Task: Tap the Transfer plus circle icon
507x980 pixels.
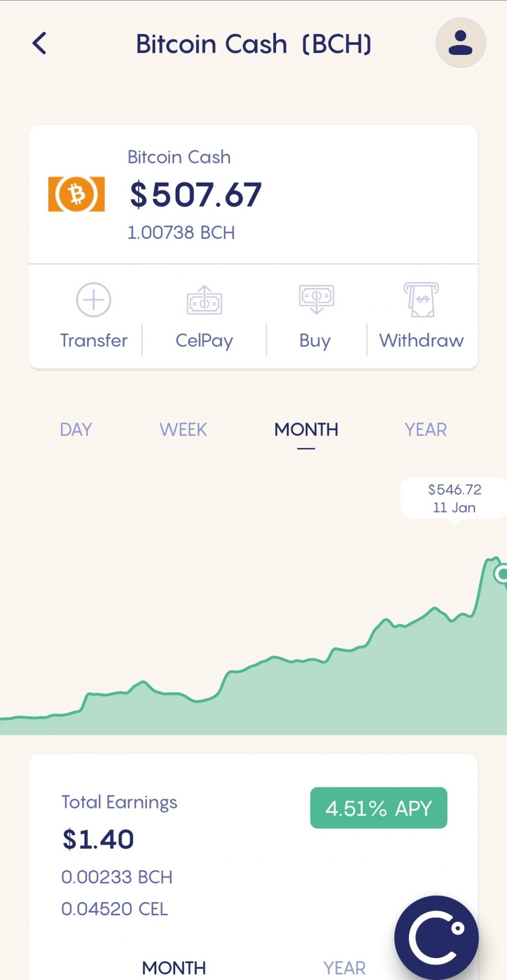Action: [x=94, y=299]
